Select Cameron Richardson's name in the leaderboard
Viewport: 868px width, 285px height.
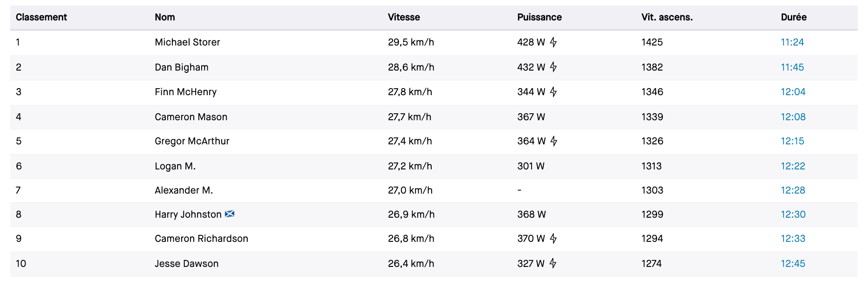201,239
